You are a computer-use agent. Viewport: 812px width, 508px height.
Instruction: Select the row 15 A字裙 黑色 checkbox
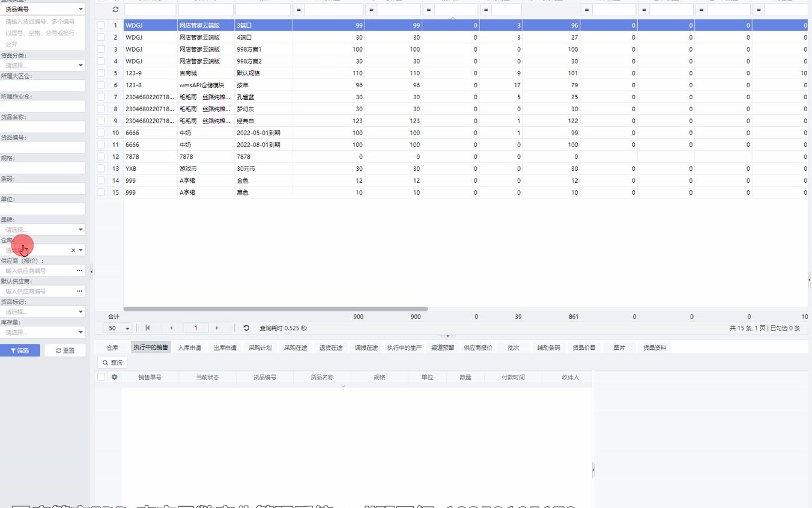pyautogui.click(x=101, y=192)
